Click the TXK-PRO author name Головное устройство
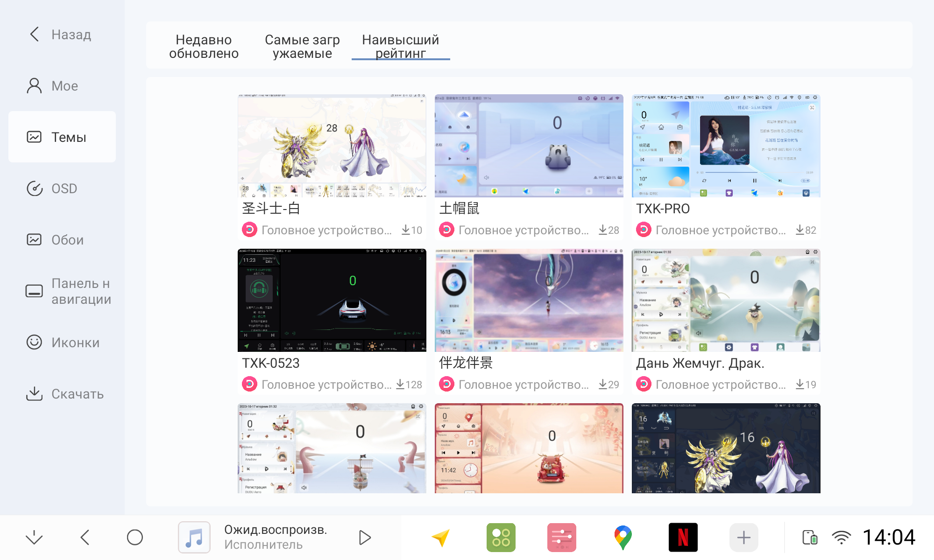The width and height of the screenshot is (934, 560). pyautogui.click(x=721, y=230)
